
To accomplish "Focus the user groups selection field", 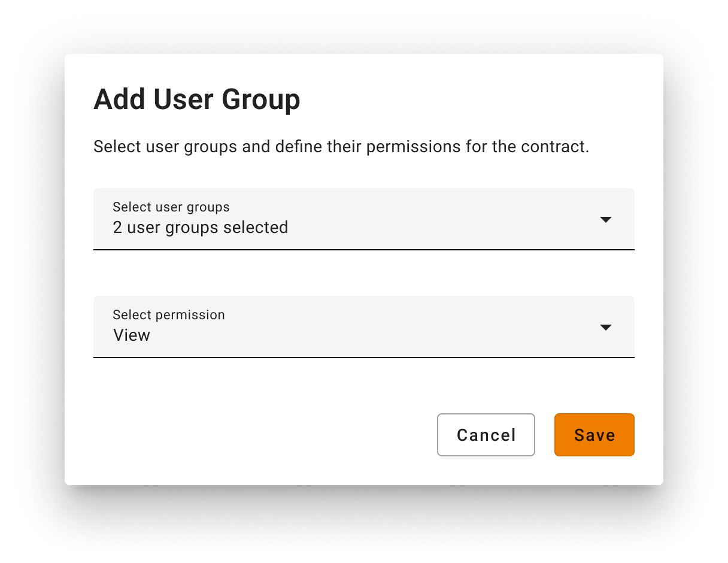I will 363,219.
